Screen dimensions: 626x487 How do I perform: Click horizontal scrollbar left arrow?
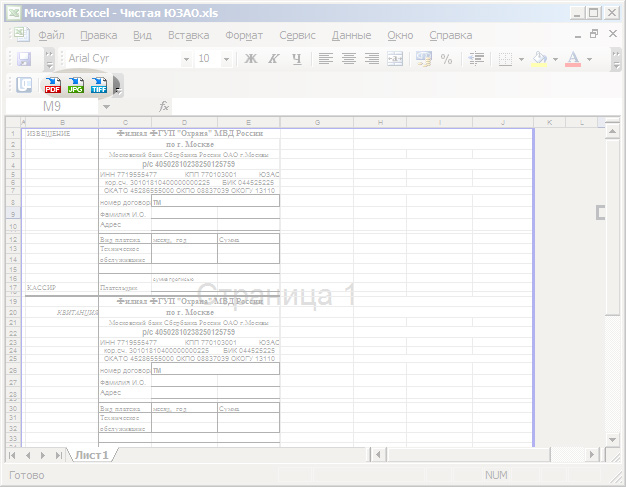[378, 455]
